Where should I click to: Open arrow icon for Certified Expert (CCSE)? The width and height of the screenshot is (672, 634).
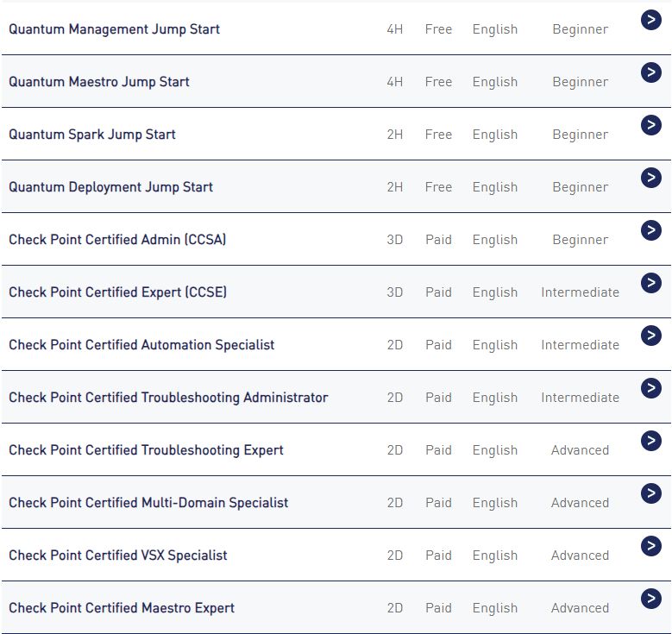coord(651,283)
